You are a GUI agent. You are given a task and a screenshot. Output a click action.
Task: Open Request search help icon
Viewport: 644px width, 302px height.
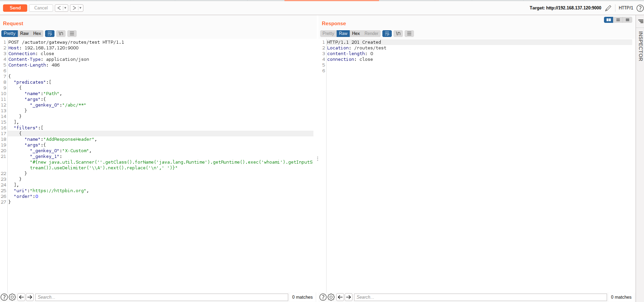click(x=4, y=297)
